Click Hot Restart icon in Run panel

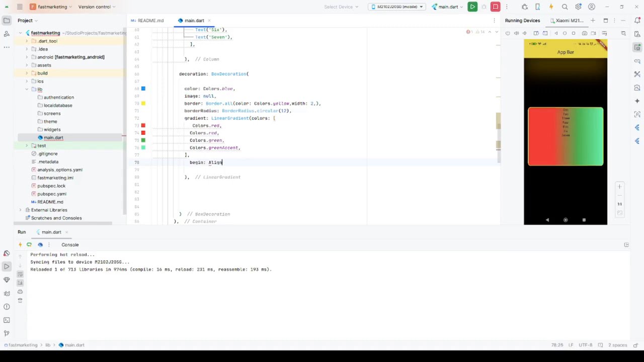(29, 245)
